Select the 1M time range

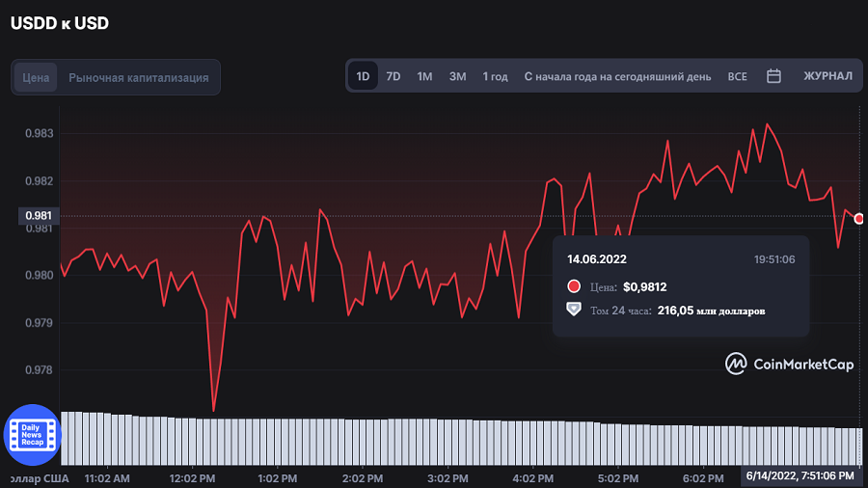(424, 76)
